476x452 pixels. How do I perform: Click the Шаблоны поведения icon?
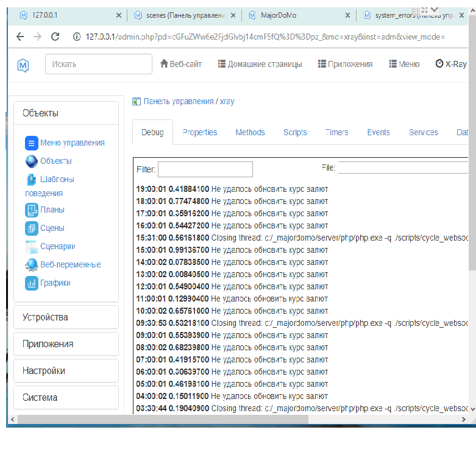32,180
